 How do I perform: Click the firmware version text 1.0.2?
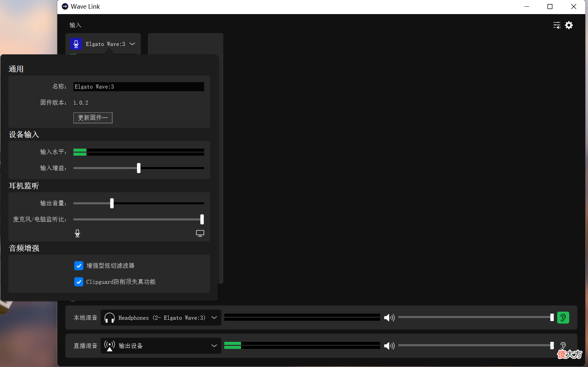(81, 103)
